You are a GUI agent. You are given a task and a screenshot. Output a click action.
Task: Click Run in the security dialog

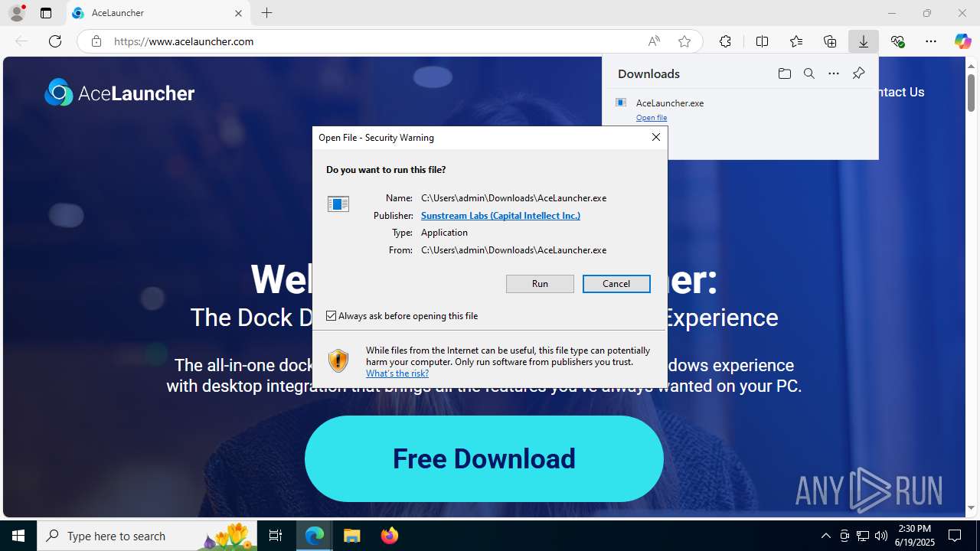pos(540,284)
